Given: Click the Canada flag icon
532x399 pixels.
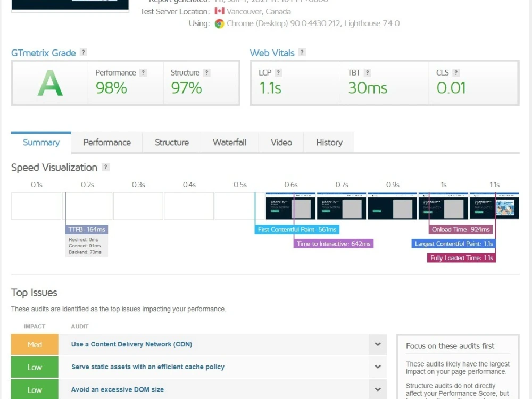Looking at the screenshot, I should tap(220, 11).
